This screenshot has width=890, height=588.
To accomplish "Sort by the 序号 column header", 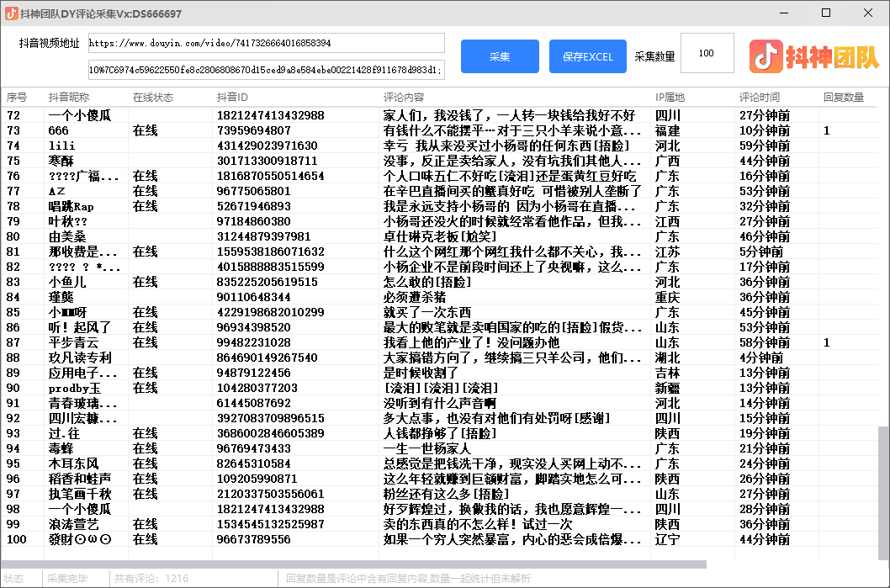I will (17, 98).
